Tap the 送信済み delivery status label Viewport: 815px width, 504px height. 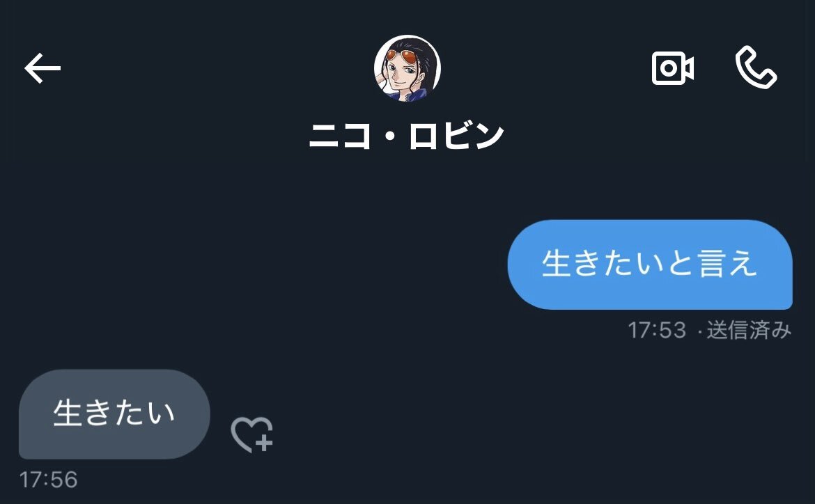click(x=749, y=330)
